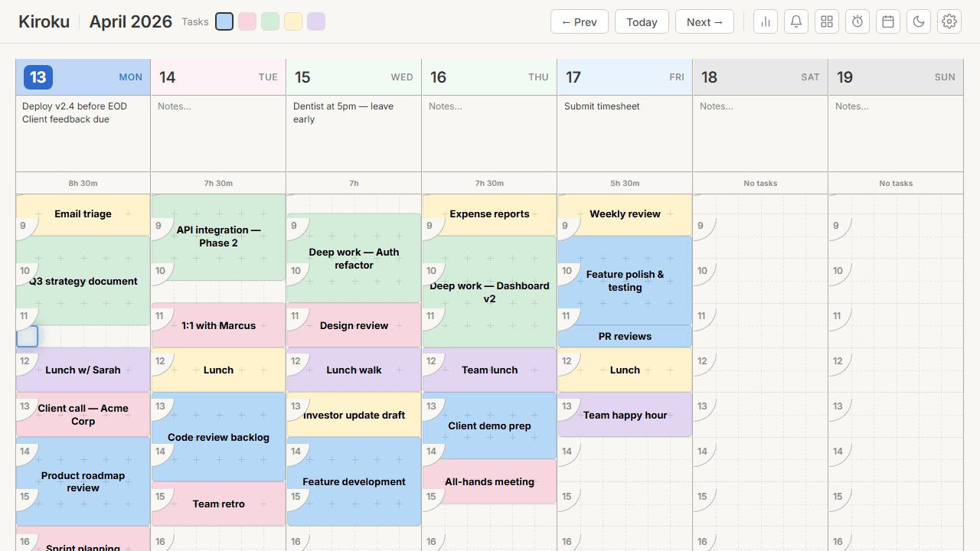
Task: Click Tuesday's Notes field
Action: 217,133
